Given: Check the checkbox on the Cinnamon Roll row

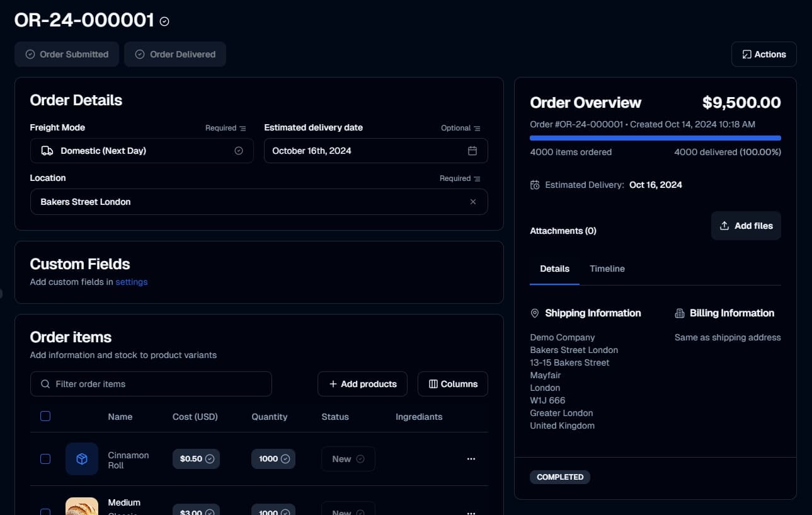Looking at the screenshot, I should [45, 459].
